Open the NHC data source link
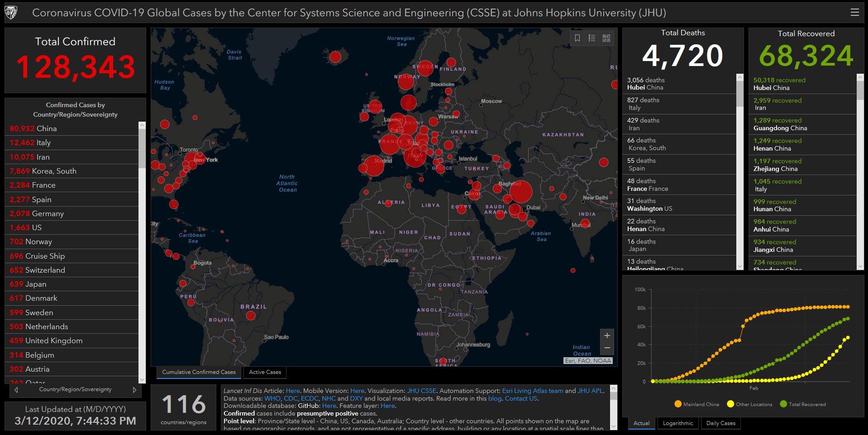 pyautogui.click(x=329, y=398)
